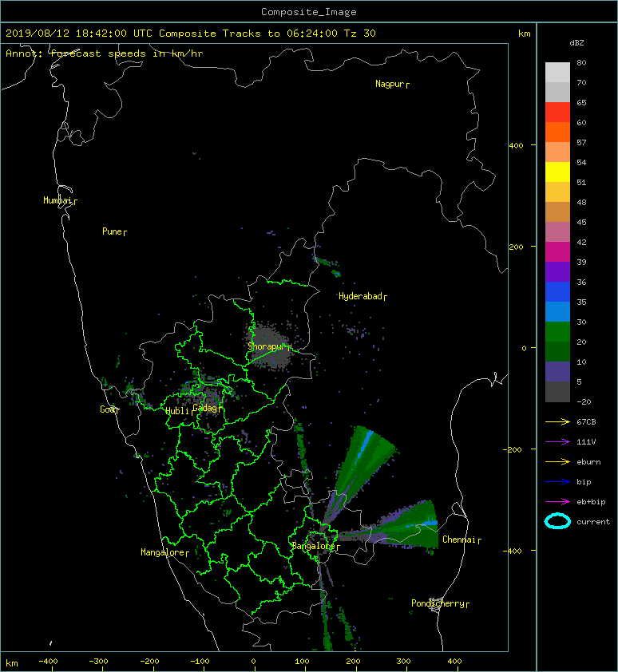
Task: Click the light gray 70 dBZ swatch
Action: click(557, 73)
